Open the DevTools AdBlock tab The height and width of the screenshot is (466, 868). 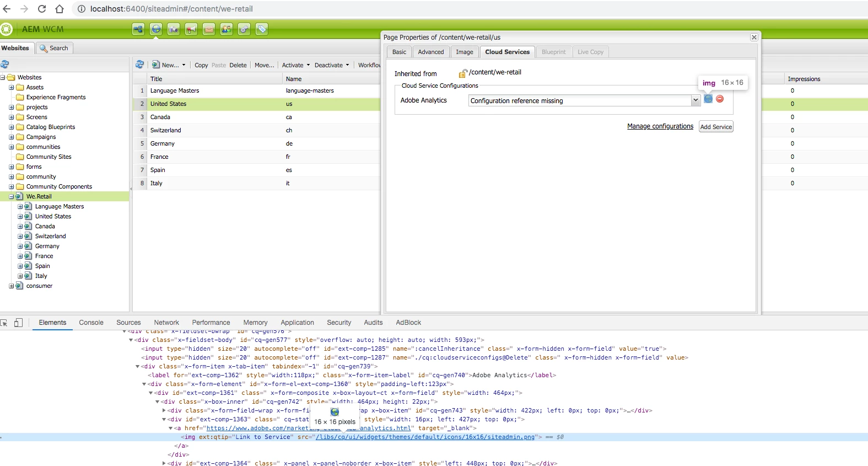pos(408,323)
